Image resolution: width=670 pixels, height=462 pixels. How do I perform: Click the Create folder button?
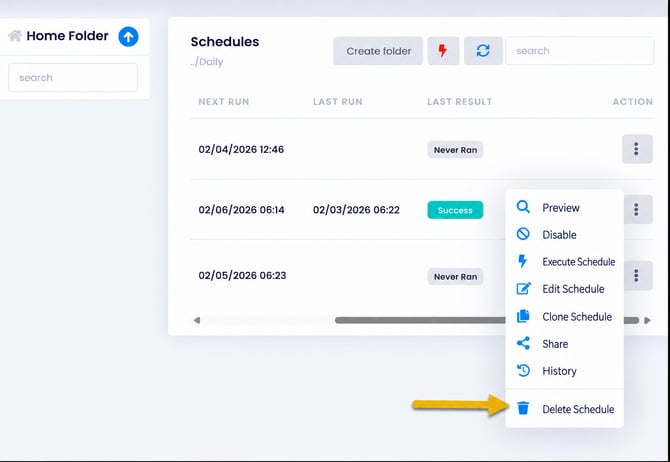click(378, 51)
